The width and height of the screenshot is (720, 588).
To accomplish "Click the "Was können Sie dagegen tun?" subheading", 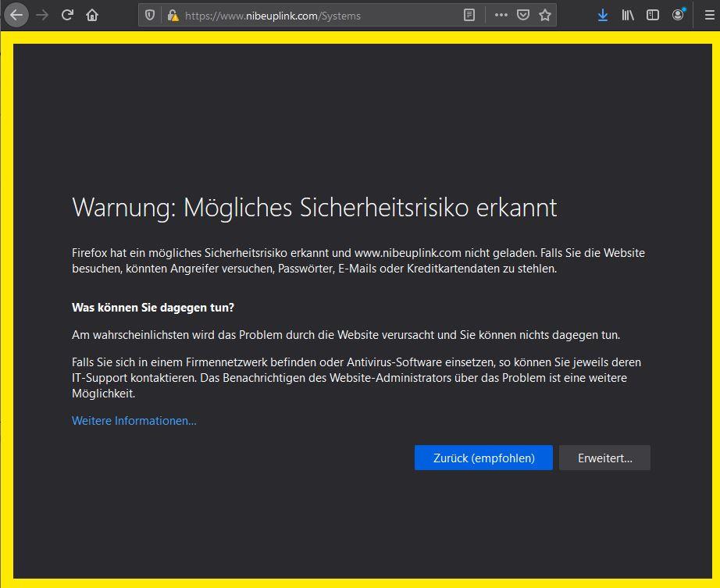I will [x=153, y=308].
